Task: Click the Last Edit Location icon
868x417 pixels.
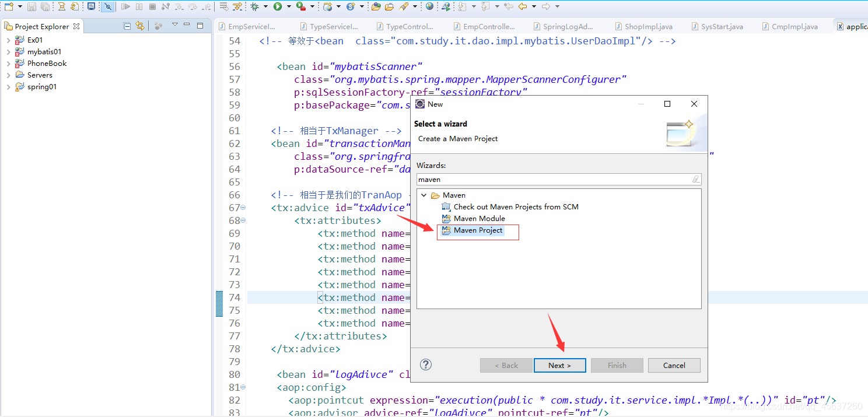Action: [509, 6]
